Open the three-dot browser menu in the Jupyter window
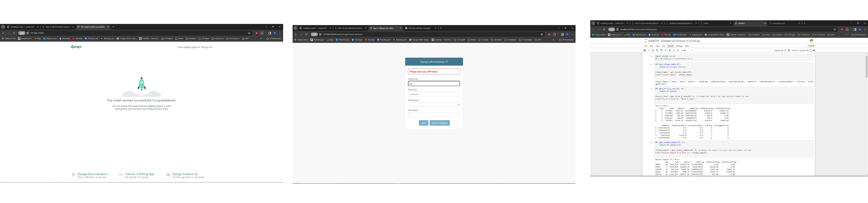The height and width of the screenshot is (203, 868). click(865, 29)
